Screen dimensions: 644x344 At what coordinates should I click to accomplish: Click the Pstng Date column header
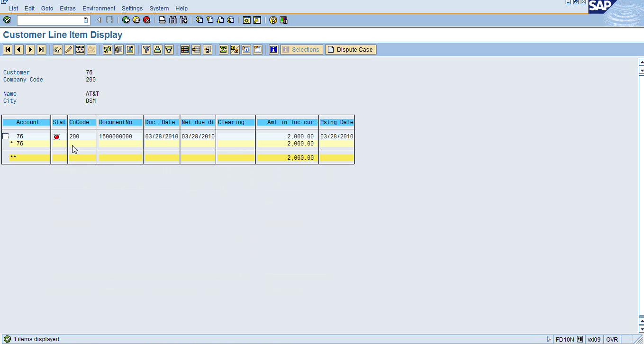tap(337, 122)
